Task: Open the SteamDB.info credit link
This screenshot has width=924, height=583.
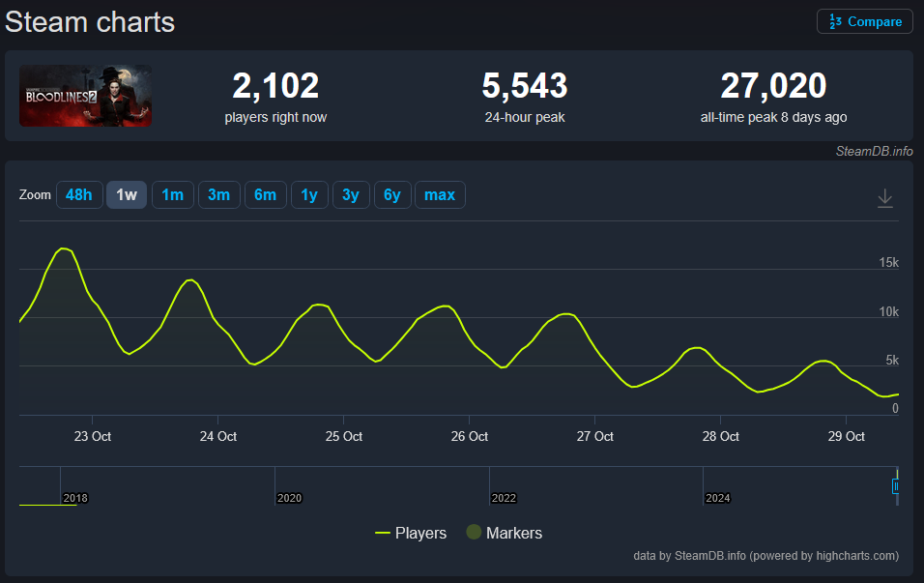Action: tap(874, 152)
